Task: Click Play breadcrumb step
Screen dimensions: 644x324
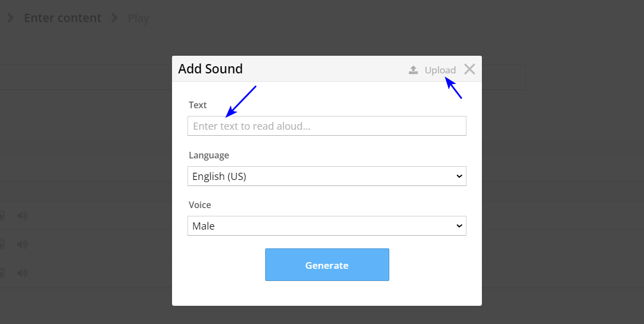Action: [138, 19]
